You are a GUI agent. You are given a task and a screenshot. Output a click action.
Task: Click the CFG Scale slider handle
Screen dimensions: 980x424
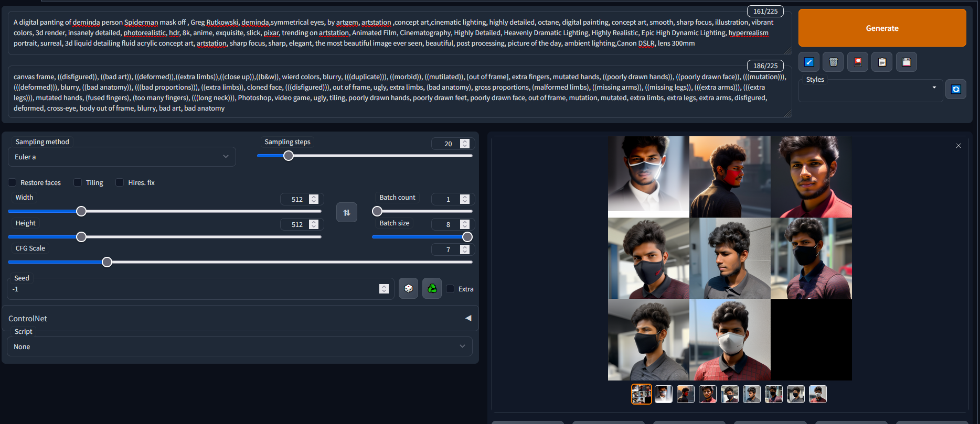click(x=107, y=262)
